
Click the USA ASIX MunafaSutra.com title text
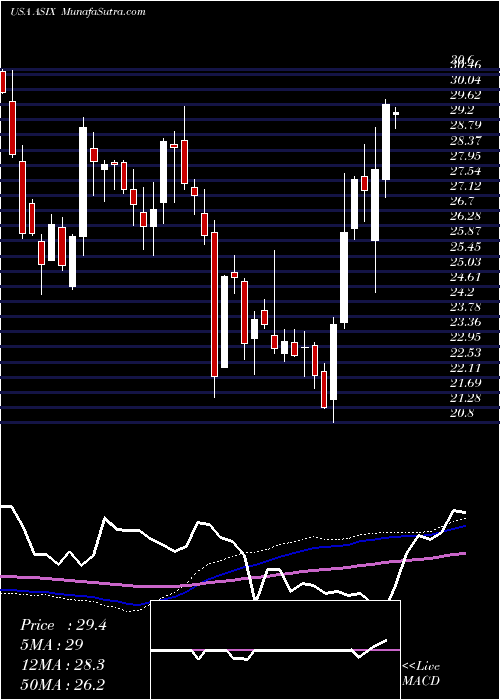[78, 12]
